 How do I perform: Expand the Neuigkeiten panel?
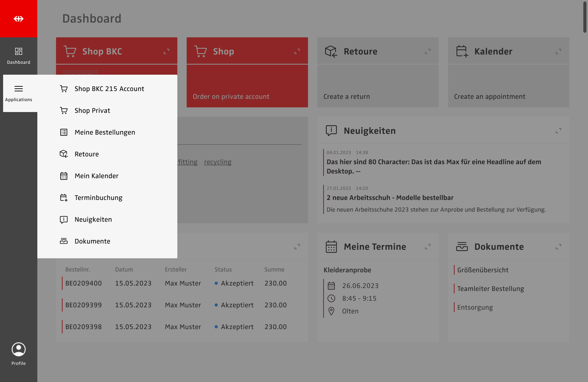click(x=558, y=131)
